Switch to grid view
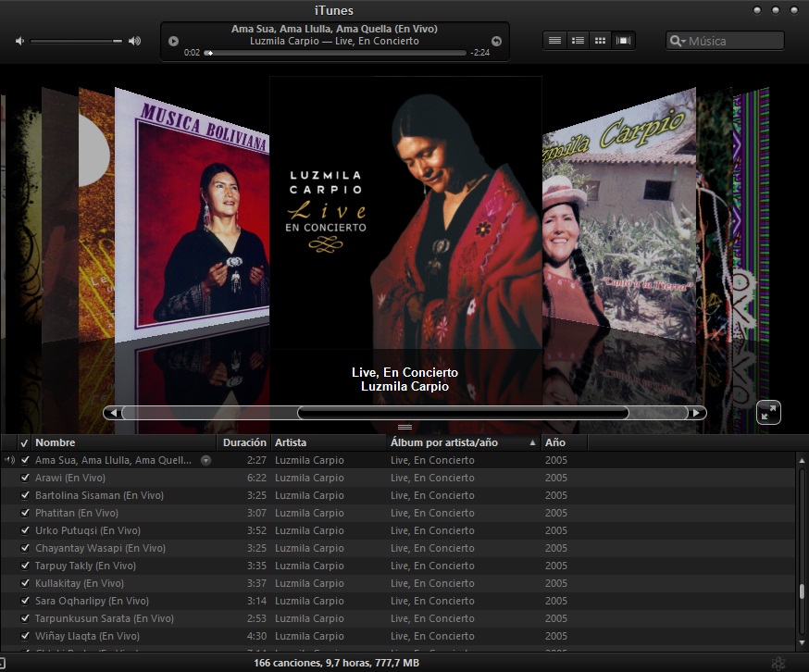The width and height of the screenshot is (809, 672). pyautogui.click(x=600, y=40)
